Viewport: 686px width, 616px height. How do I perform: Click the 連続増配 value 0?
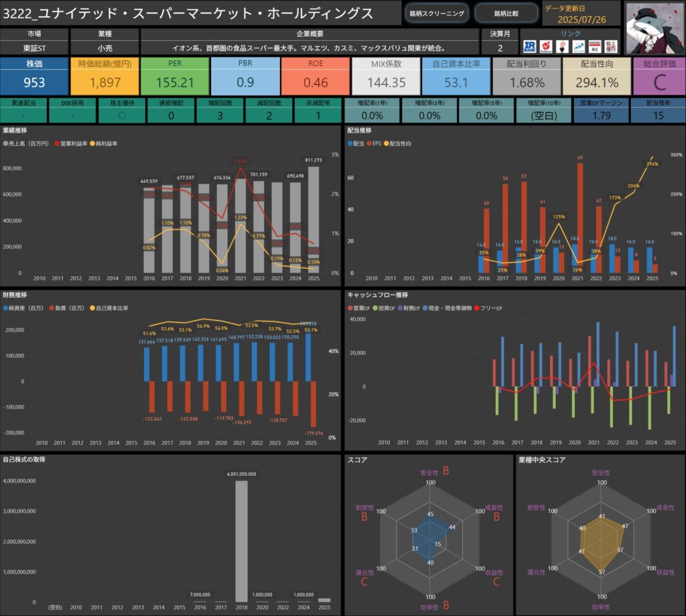pos(171,115)
